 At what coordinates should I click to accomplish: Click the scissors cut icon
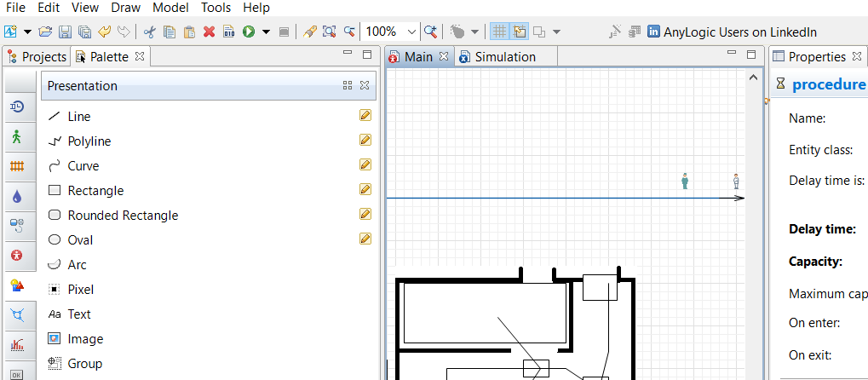coord(150,32)
